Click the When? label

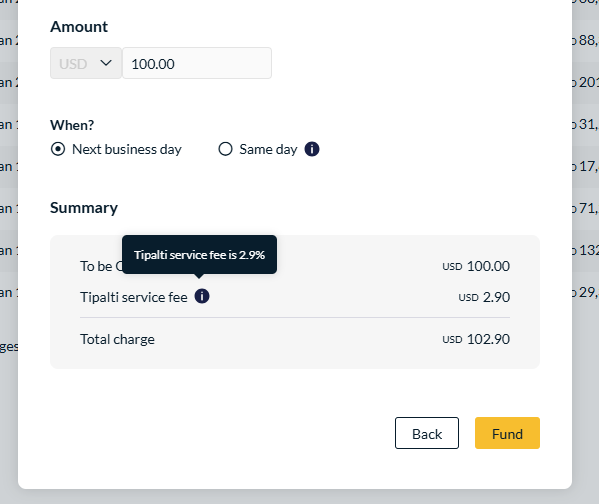coord(72,125)
